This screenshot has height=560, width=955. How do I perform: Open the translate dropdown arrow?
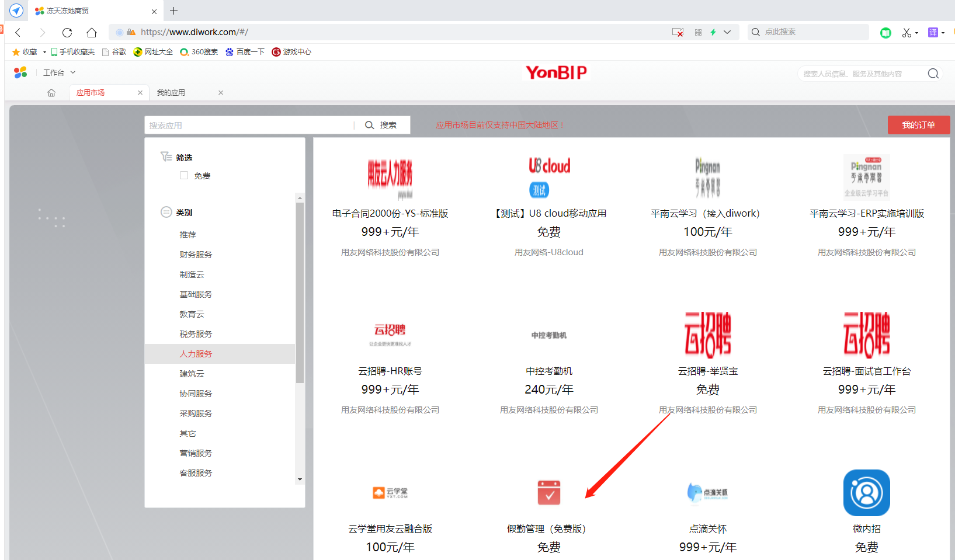(x=943, y=33)
